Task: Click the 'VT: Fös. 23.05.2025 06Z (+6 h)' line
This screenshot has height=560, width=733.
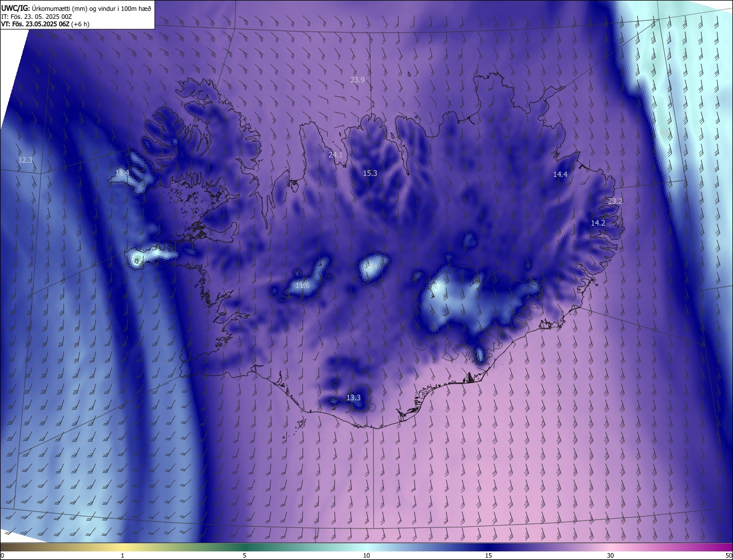Action: pos(45,24)
